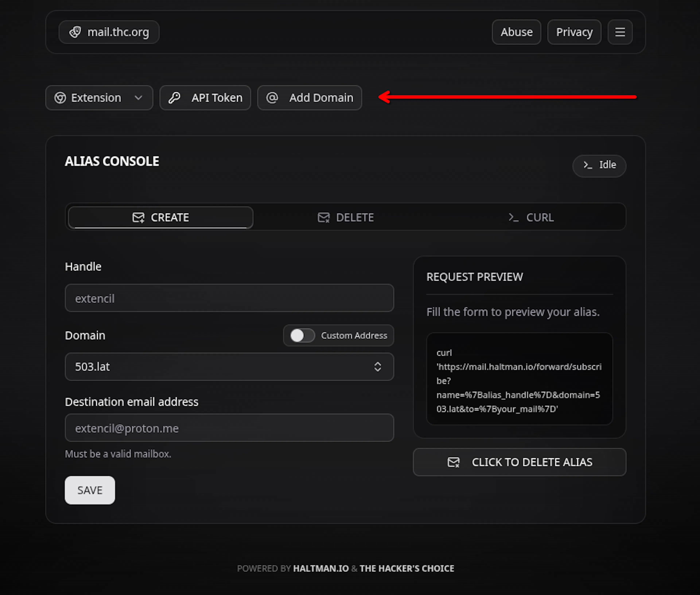
Task: Click the mail.thc.org logo icon
Action: tap(75, 32)
